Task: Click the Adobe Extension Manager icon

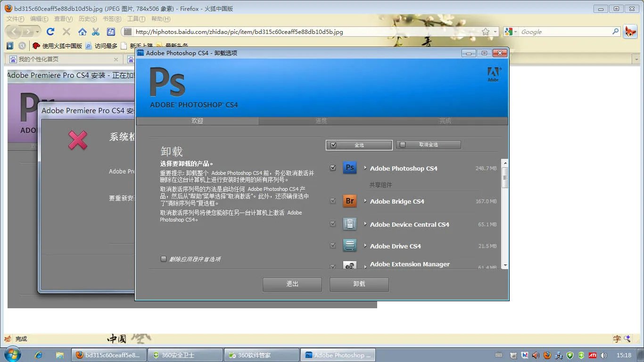Action: point(349,265)
